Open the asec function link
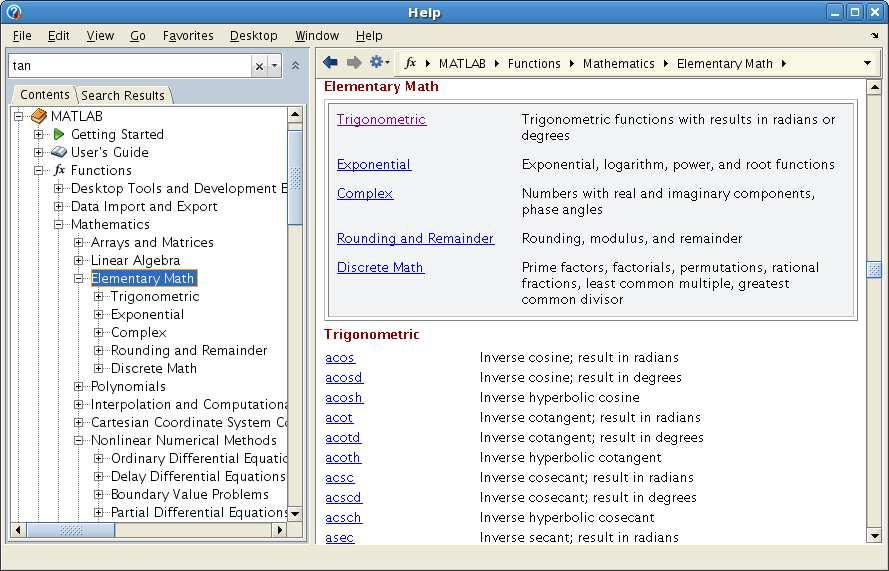 (x=340, y=538)
